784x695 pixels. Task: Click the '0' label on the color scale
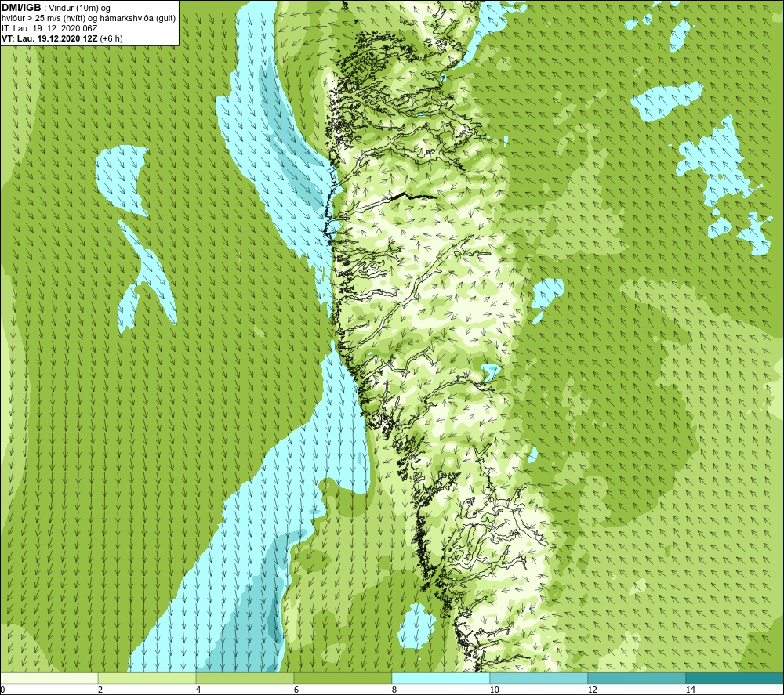click(2, 690)
